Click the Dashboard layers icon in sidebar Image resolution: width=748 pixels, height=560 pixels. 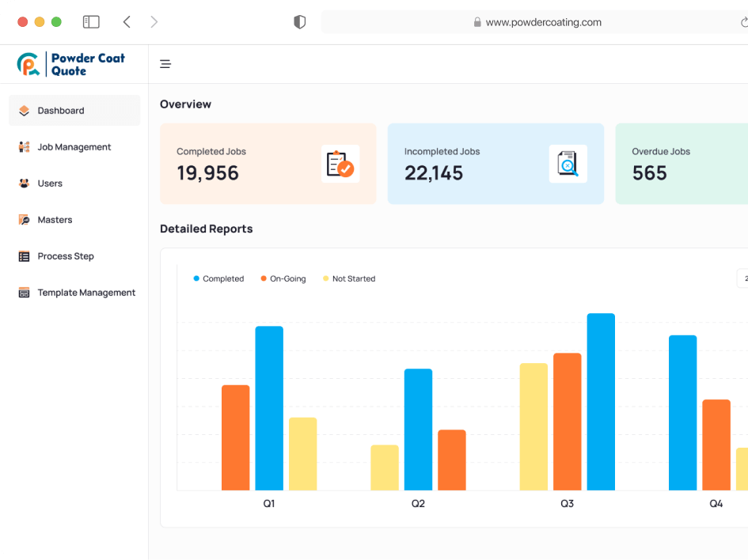pyautogui.click(x=24, y=111)
